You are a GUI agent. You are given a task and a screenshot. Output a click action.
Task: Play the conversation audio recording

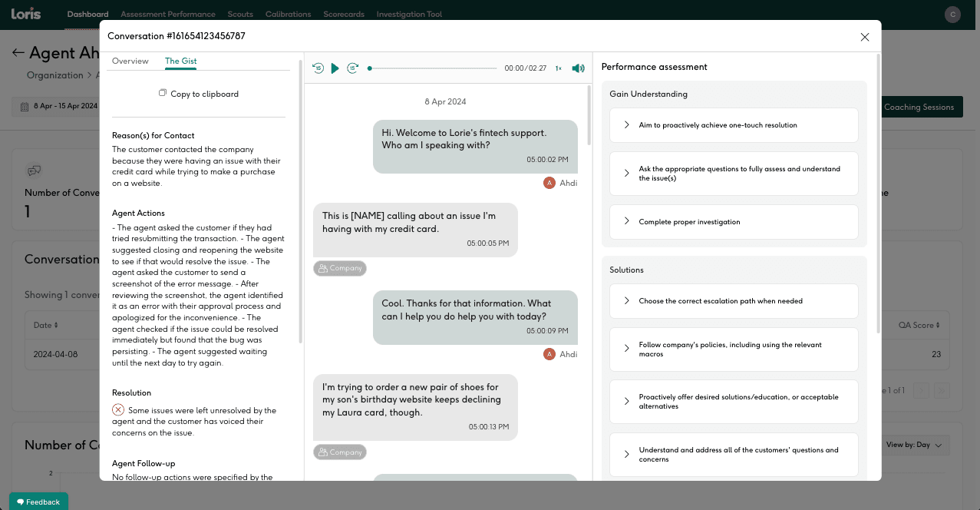335,68
